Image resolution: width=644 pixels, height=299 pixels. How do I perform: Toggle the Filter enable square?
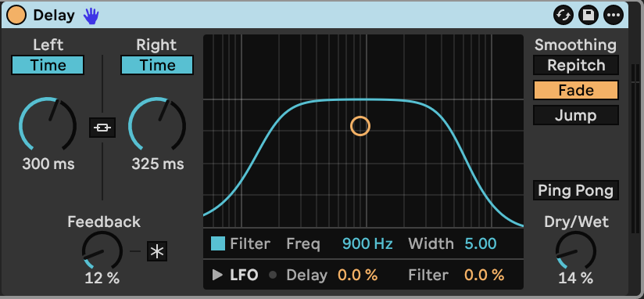coord(218,243)
